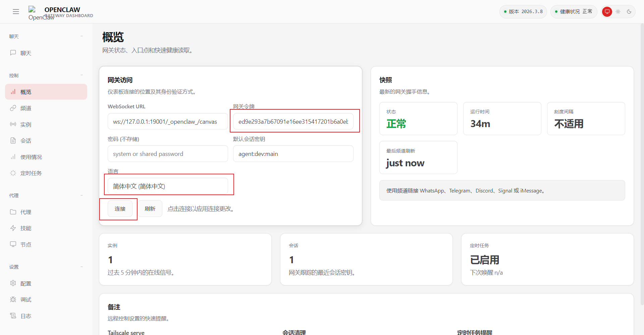Viewport: 644px width, 335px height.
Task: Click the '点击连接以应用连接更改。' hint
Action: [201, 209]
